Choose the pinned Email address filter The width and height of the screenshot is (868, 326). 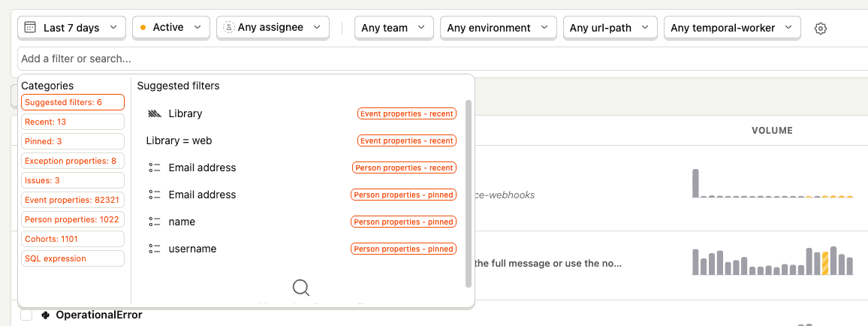(301, 195)
